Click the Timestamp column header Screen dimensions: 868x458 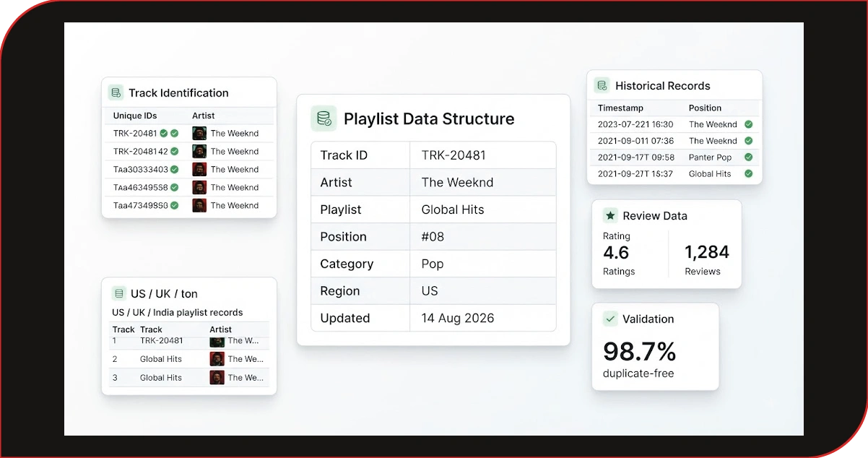[620, 108]
